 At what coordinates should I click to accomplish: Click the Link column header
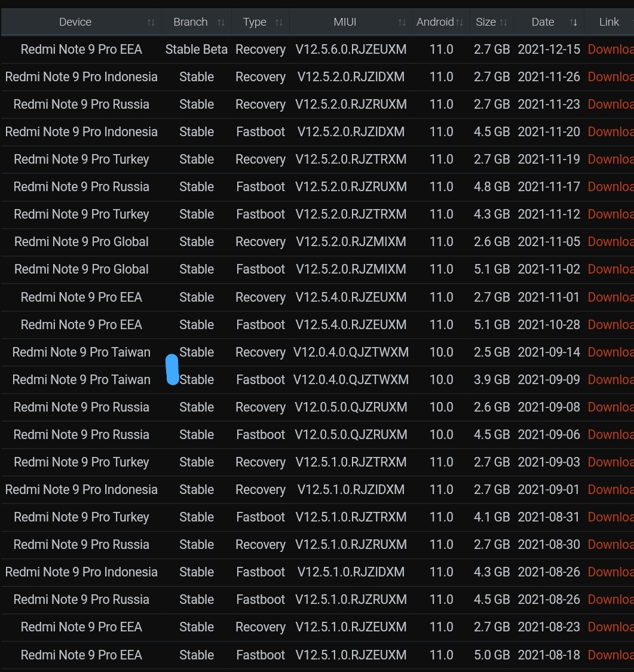609,22
